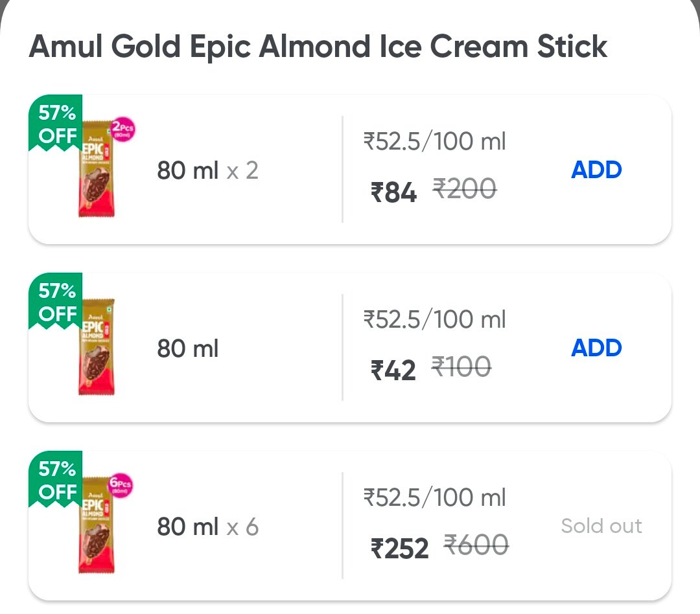This screenshot has height=614, width=700.
Task: Tap the 57% OFF badge on second item
Action: (56, 301)
